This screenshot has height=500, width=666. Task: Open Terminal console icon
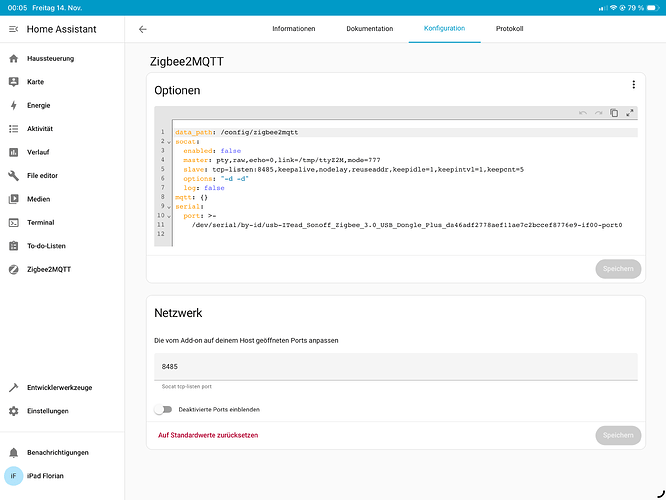point(14,222)
